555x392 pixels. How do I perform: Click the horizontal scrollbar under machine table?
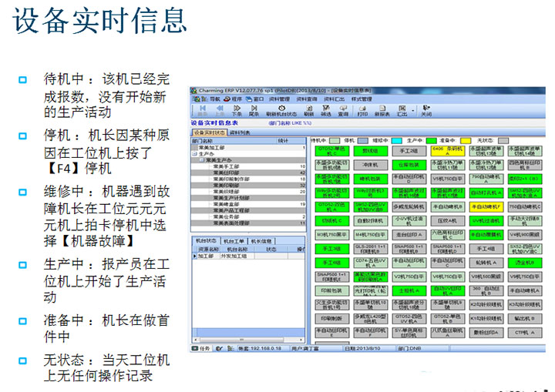point(248,340)
